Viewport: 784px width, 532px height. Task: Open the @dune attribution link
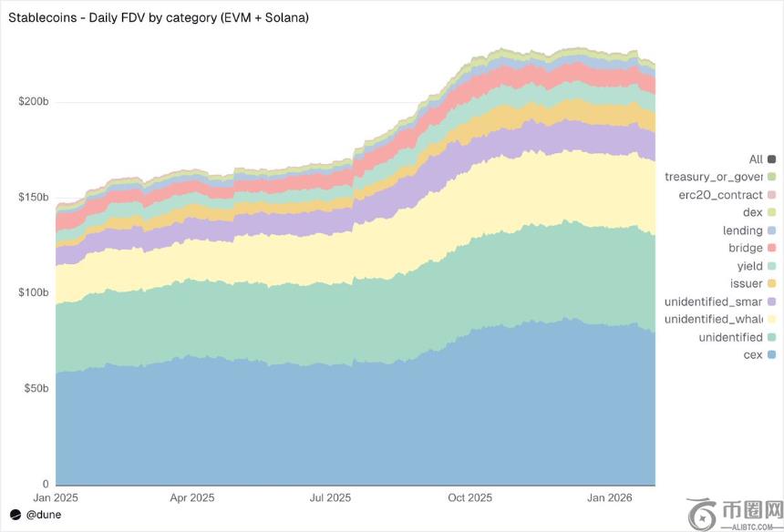43,515
